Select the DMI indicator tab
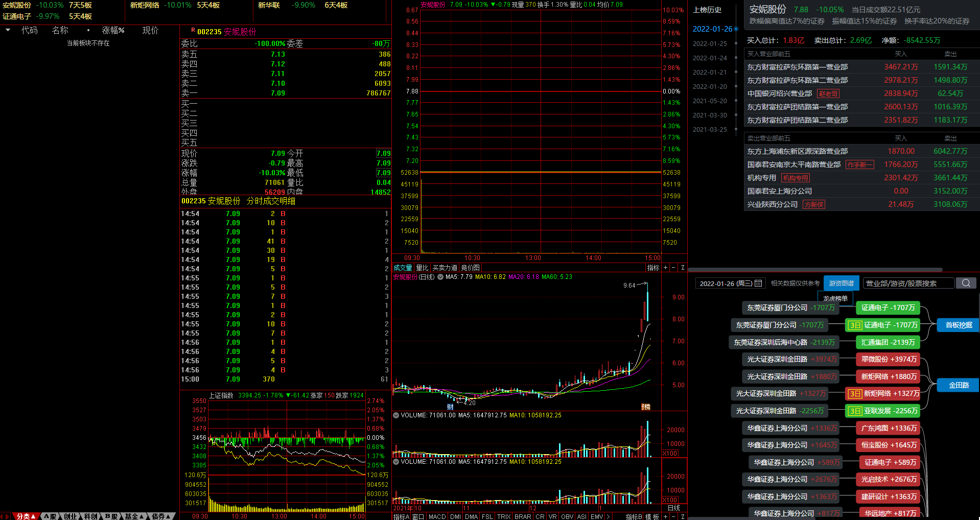The image size is (980, 520). coord(455,516)
